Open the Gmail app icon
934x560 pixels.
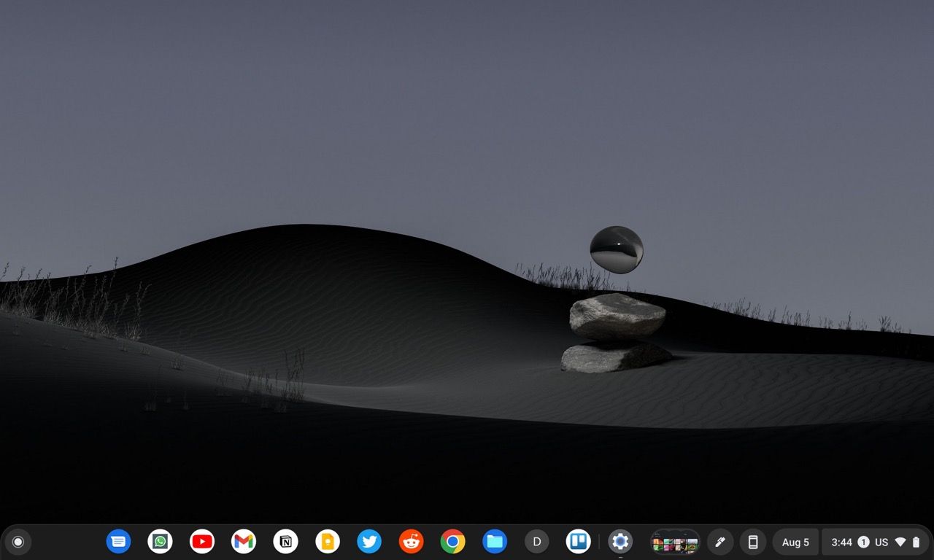click(x=244, y=542)
